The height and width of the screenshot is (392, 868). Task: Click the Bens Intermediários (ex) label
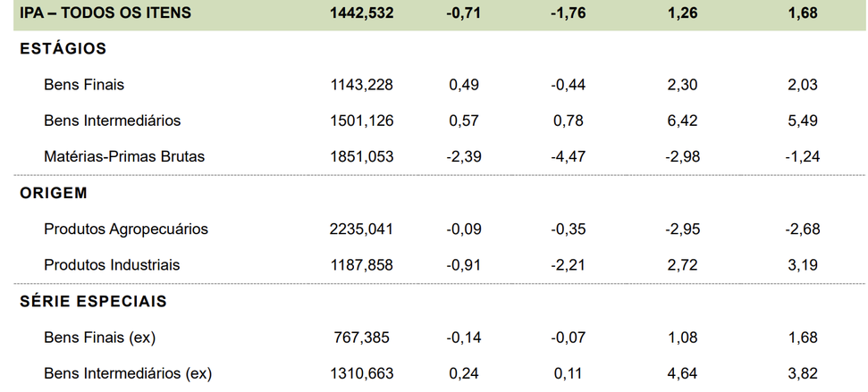coord(128,374)
